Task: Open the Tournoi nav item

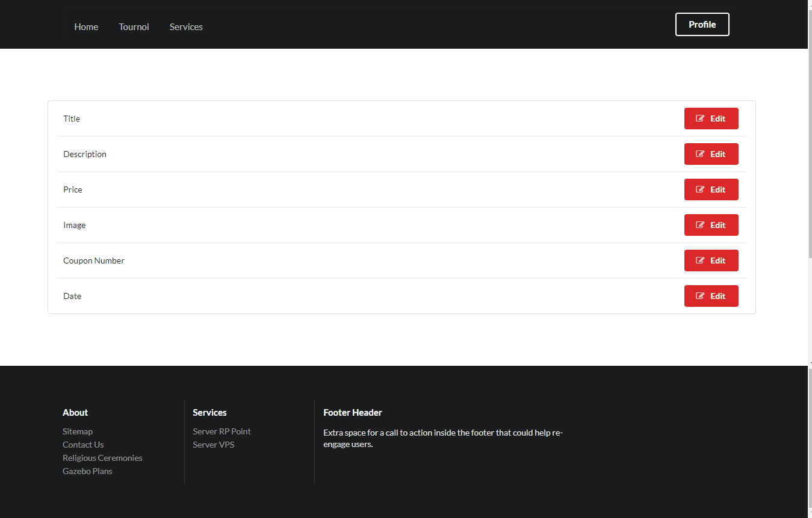Action: (x=134, y=27)
